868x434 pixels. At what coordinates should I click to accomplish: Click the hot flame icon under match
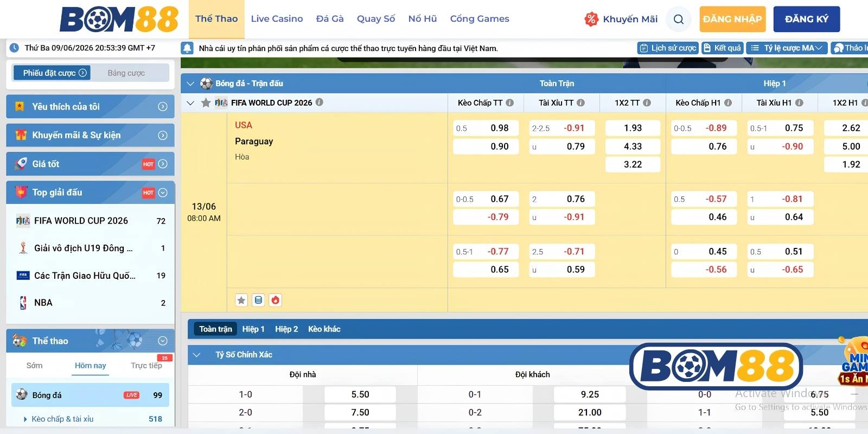coord(276,300)
